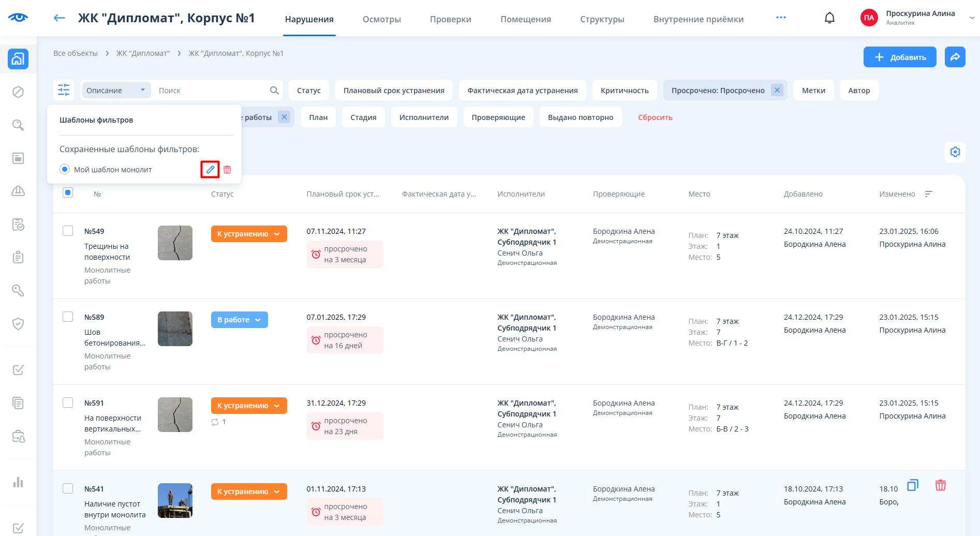
Task: Delete the saved template 'Мой шаблон монолит'
Action: pos(227,170)
